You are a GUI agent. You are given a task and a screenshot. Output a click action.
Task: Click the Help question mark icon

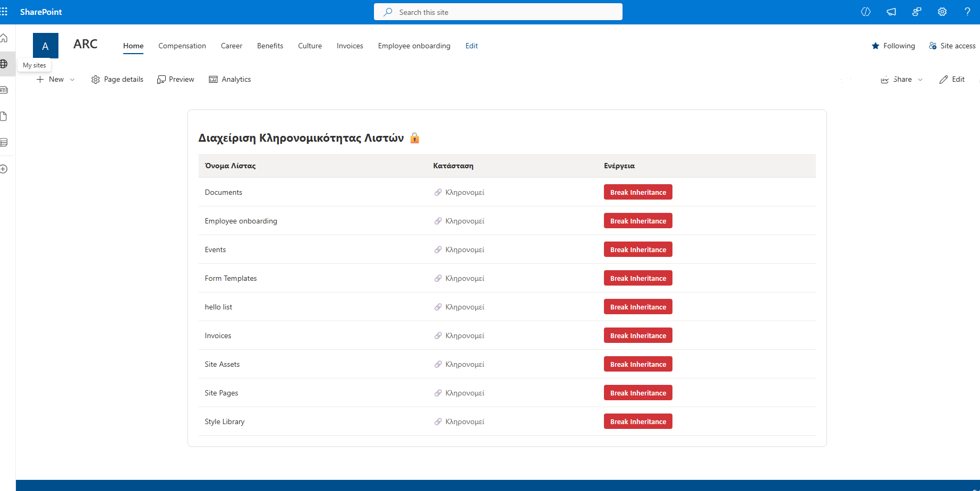(967, 12)
